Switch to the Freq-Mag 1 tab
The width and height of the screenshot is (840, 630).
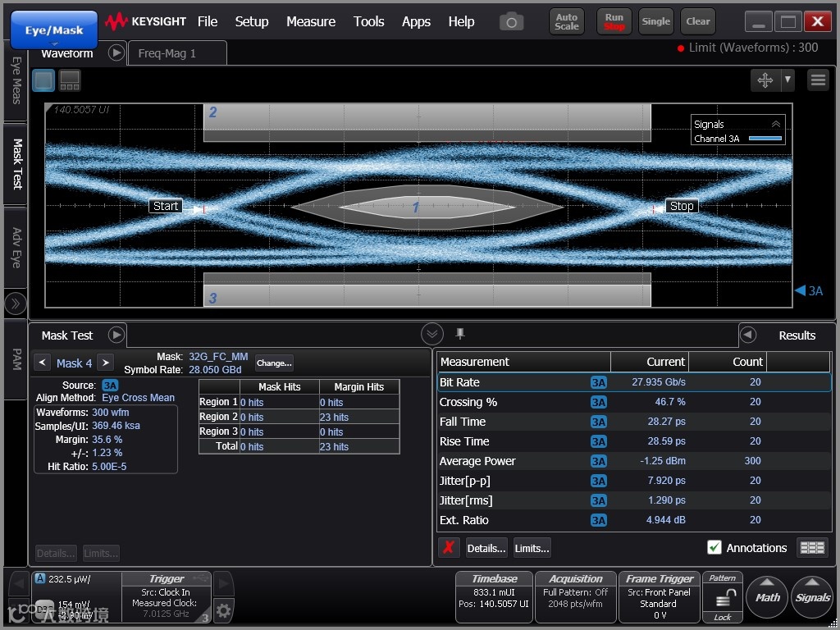[x=167, y=53]
